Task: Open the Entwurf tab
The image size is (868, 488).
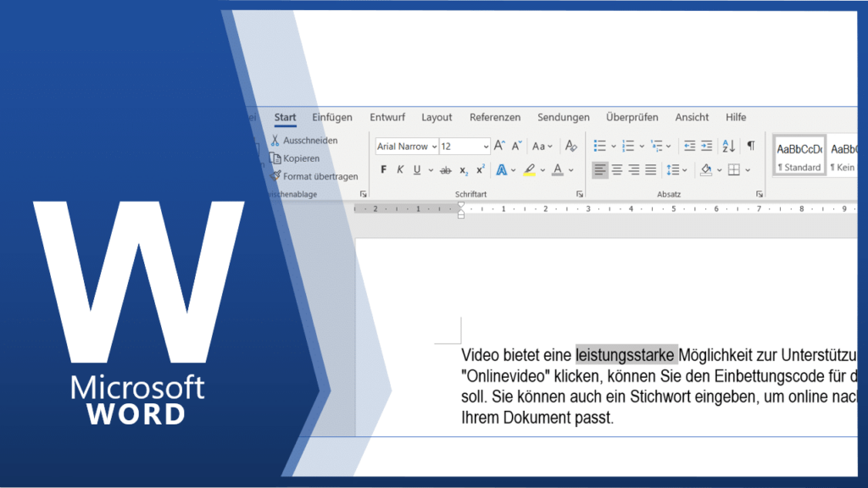Action: [x=387, y=117]
